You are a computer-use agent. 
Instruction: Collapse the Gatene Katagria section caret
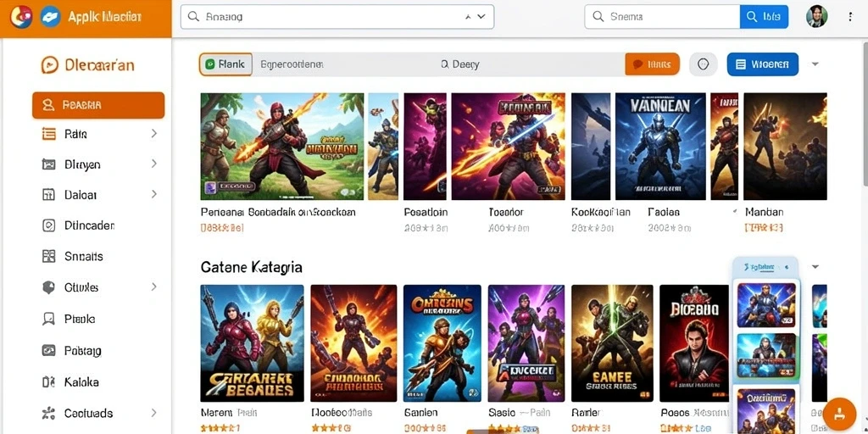coord(815,267)
